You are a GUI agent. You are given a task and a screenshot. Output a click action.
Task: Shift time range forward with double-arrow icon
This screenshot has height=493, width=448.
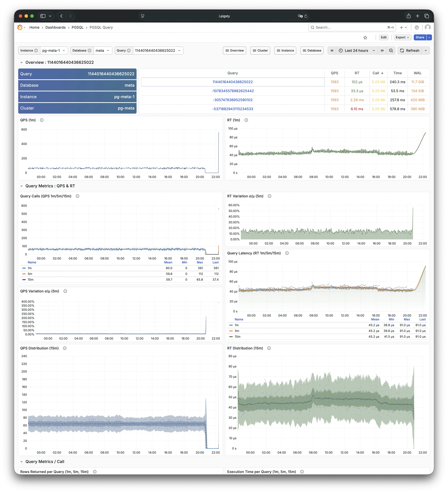pyautogui.click(x=382, y=50)
